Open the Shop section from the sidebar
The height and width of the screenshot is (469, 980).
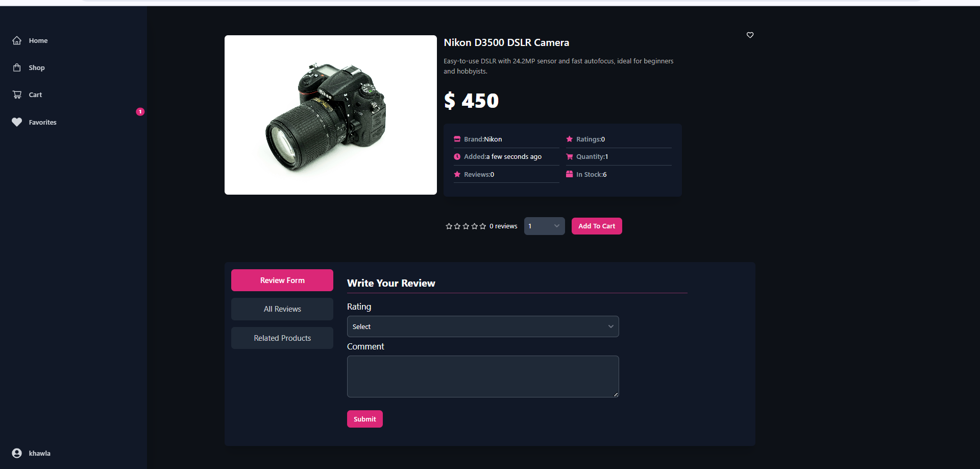17,67
